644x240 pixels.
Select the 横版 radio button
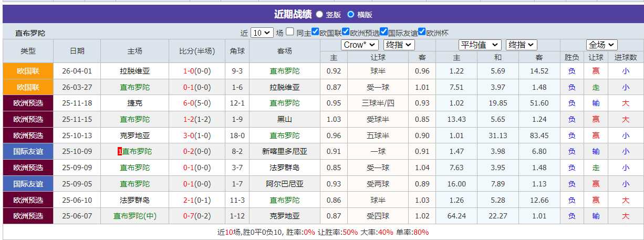[x=350, y=15]
